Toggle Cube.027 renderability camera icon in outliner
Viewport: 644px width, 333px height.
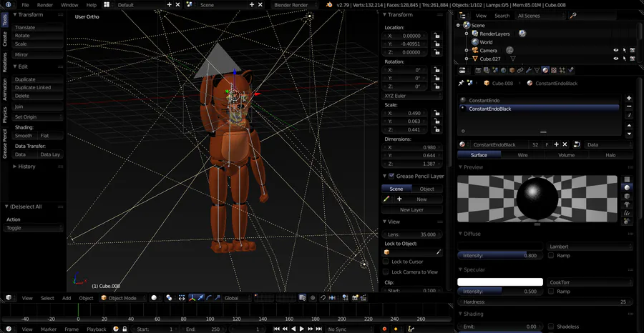pos(633,59)
